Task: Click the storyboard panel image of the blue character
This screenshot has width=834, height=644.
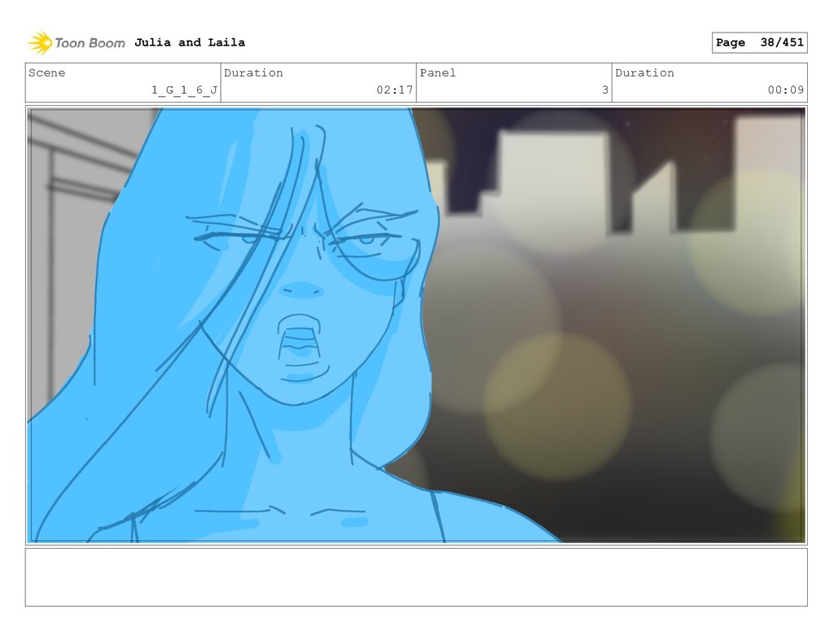Action: click(x=416, y=325)
